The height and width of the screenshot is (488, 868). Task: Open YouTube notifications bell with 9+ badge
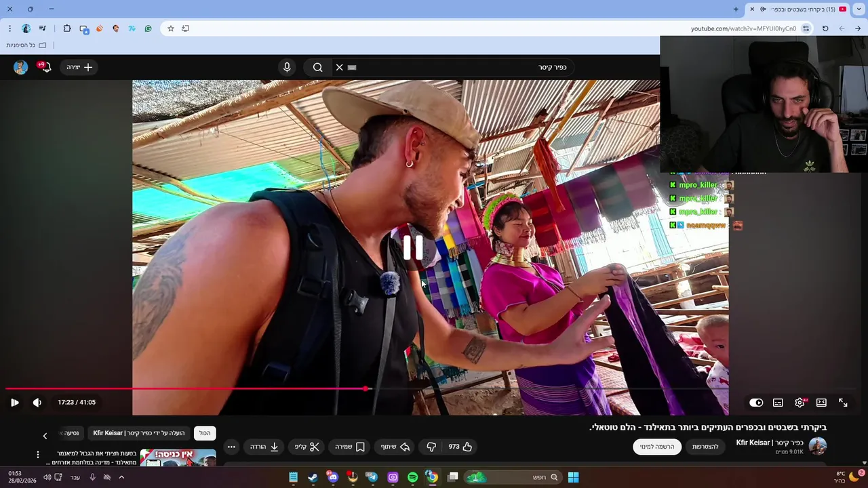[45, 67]
